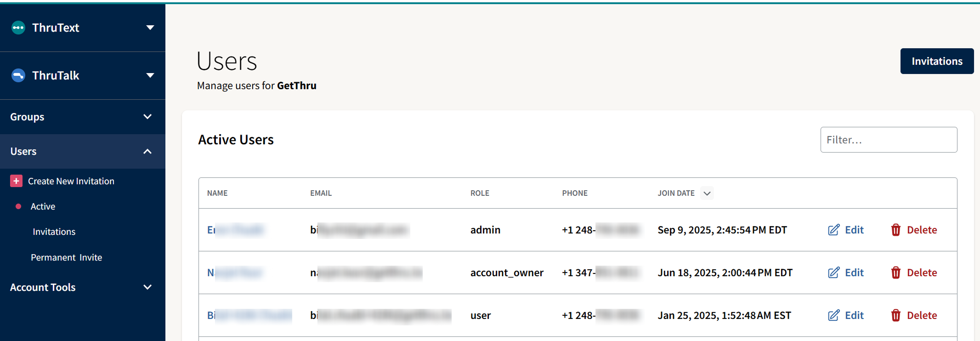Click the ThruTalk product name
Viewport: 980px width, 341px height.
click(56, 75)
